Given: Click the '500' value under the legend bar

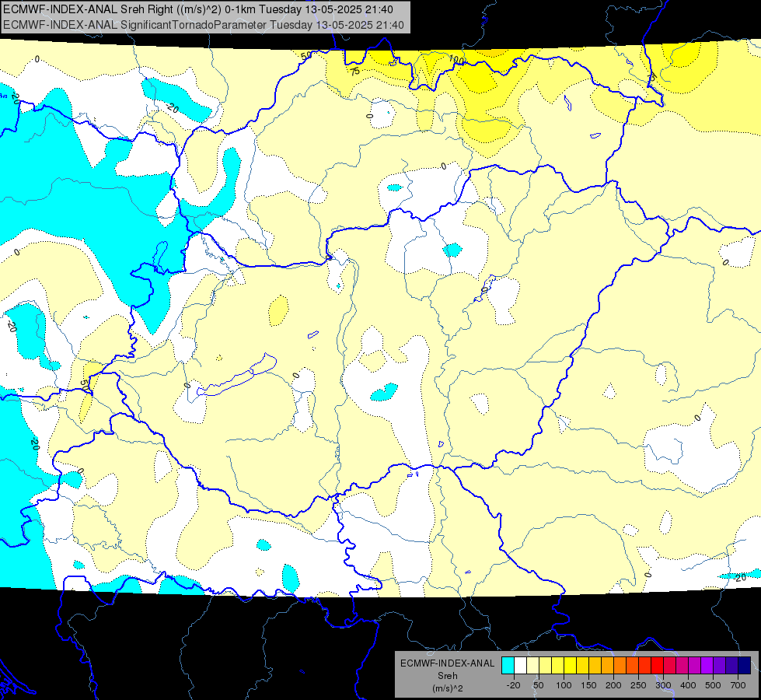Looking at the screenshot, I should pos(713,685).
